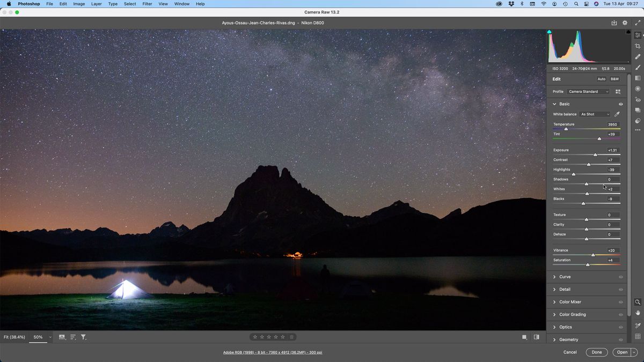Expand the Color Mixer section
Screen dimensions: 644x362
point(572,301)
